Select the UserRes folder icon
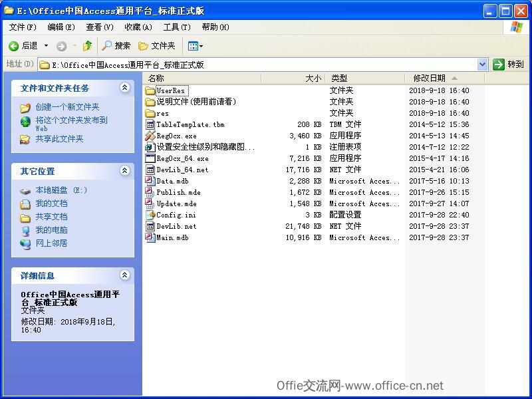 (150, 90)
